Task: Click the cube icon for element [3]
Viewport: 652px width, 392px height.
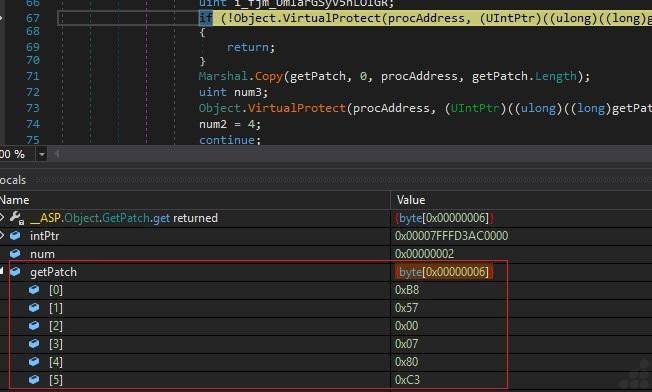Action: [34, 343]
